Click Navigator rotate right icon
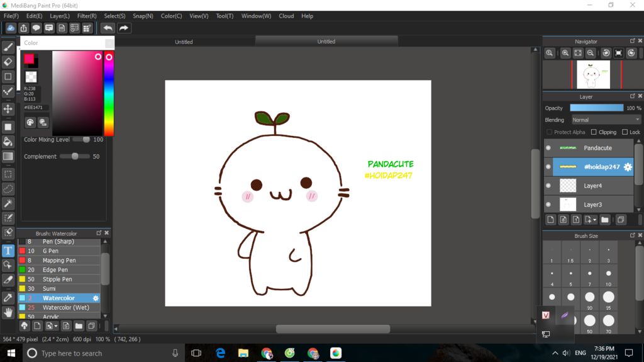This screenshot has width=644, height=362. click(631, 53)
